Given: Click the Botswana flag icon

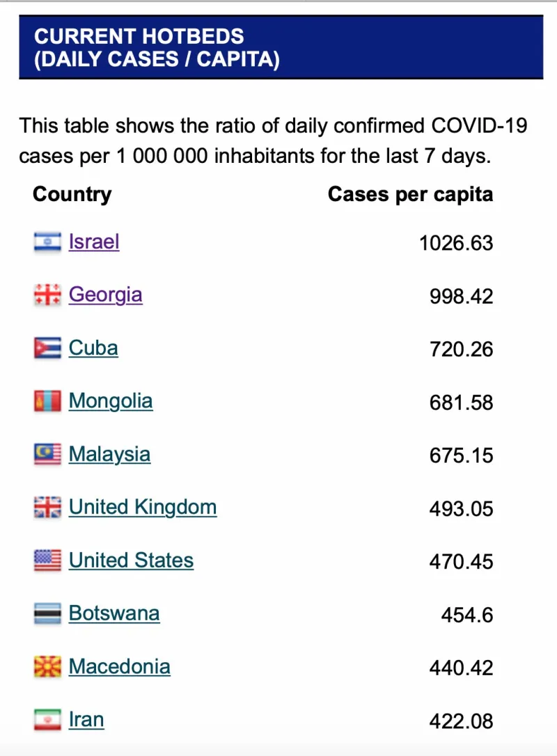Looking at the screenshot, I should (x=47, y=613).
